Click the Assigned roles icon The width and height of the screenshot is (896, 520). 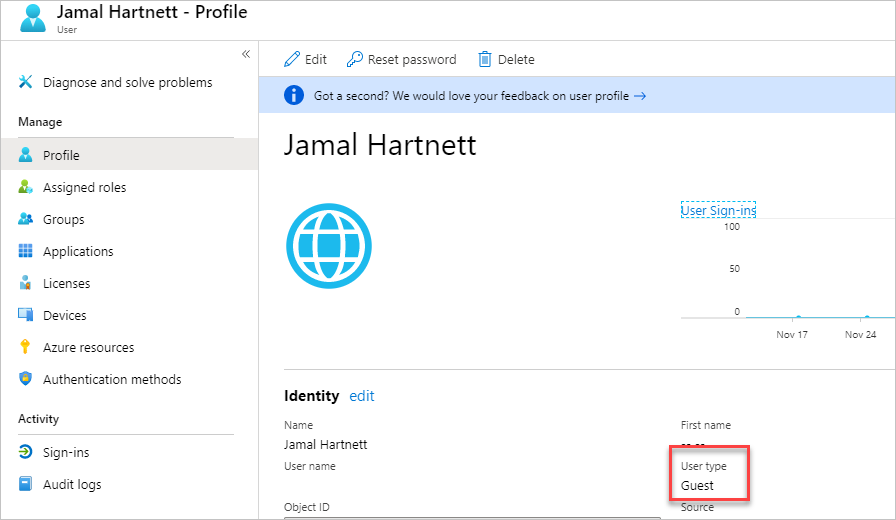point(26,187)
